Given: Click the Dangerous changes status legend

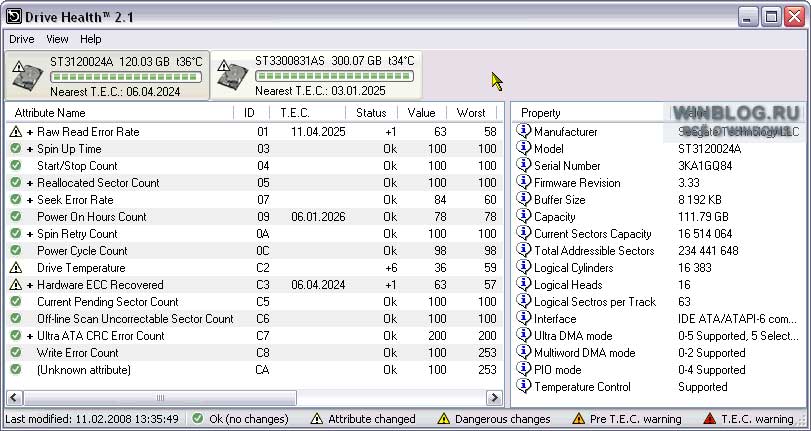Looking at the screenshot, I should (x=494, y=419).
